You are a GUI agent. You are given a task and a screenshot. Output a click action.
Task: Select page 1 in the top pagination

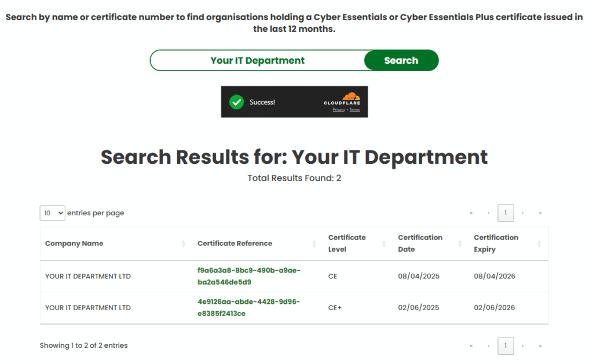(506, 213)
